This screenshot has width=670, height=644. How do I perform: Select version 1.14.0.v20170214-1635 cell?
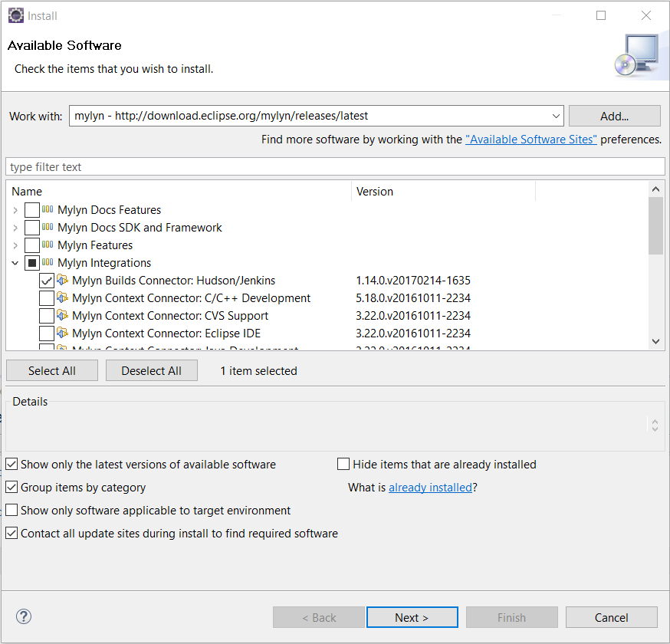[x=412, y=281]
